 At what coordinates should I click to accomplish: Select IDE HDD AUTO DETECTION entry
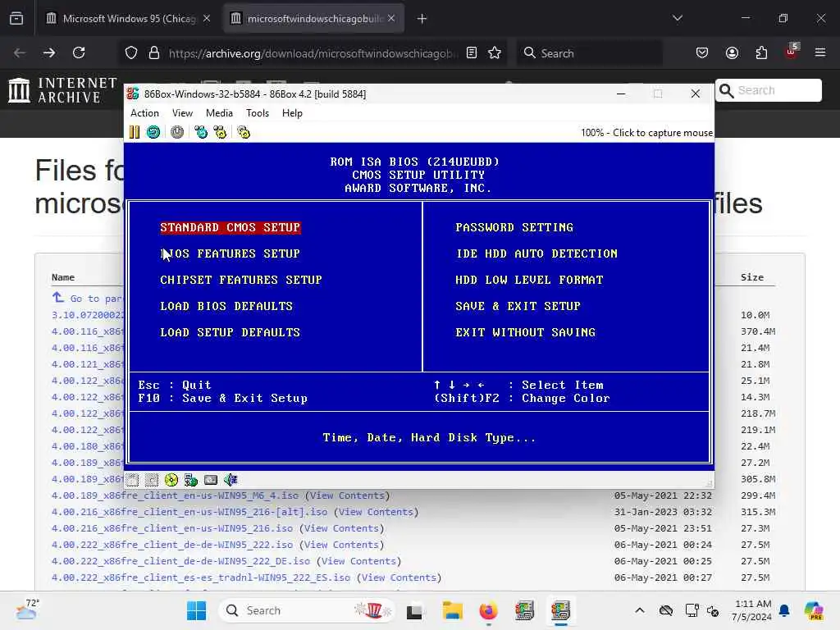pyautogui.click(x=536, y=254)
